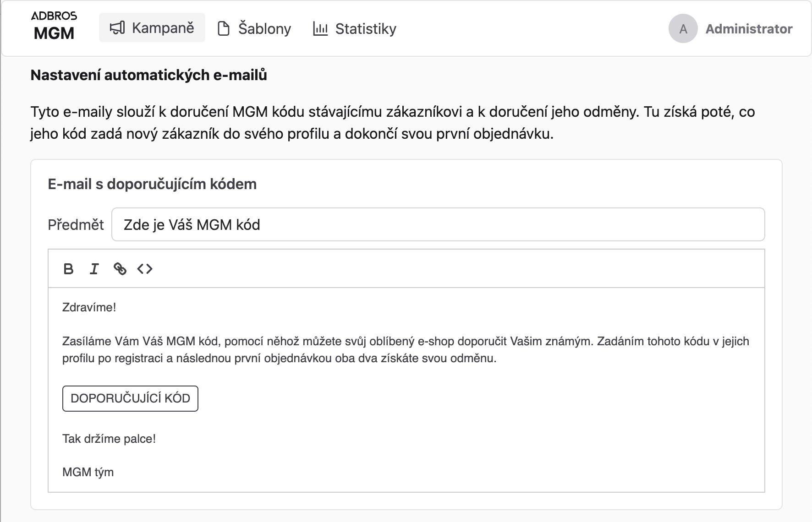The image size is (812, 522).
Task: Click the ADBROS MGM logo
Action: point(54,27)
